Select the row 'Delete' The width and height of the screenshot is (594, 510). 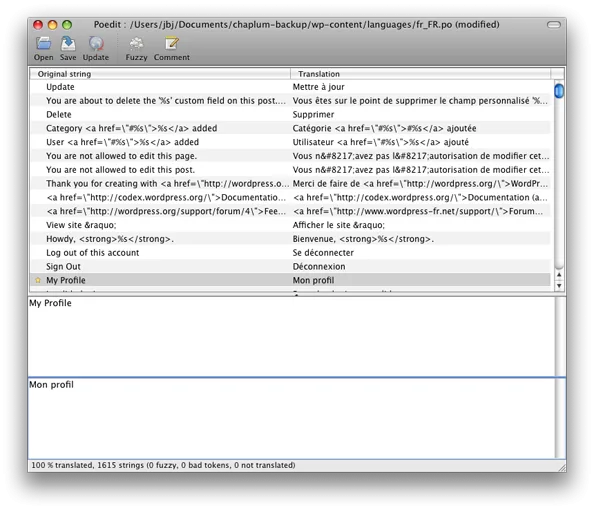(290, 114)
